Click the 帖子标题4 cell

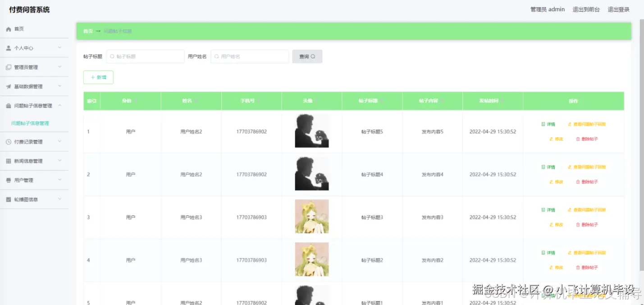(x=372, y=175)
